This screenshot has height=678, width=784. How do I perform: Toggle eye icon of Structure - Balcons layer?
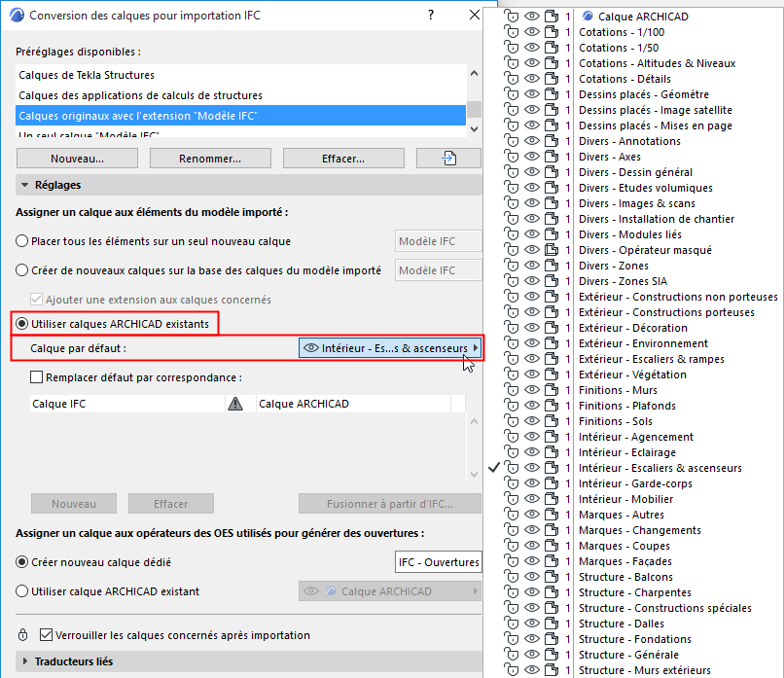click(531, 577)
